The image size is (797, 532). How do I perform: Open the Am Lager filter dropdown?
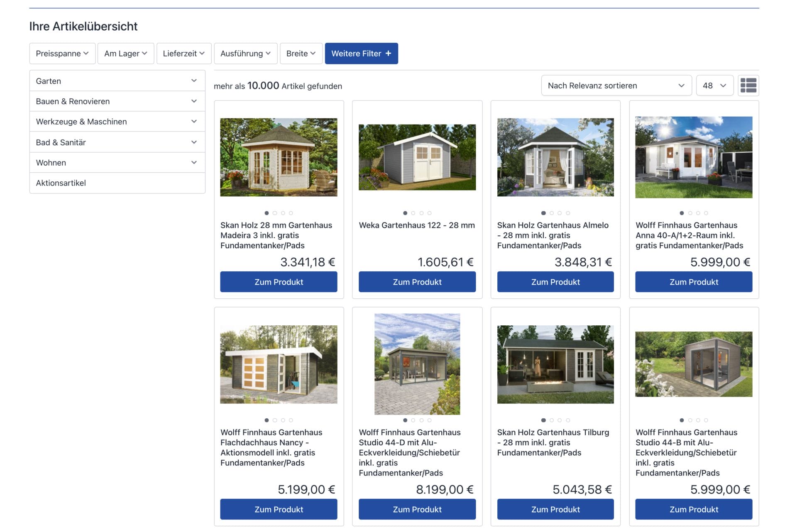click(125, 54)
